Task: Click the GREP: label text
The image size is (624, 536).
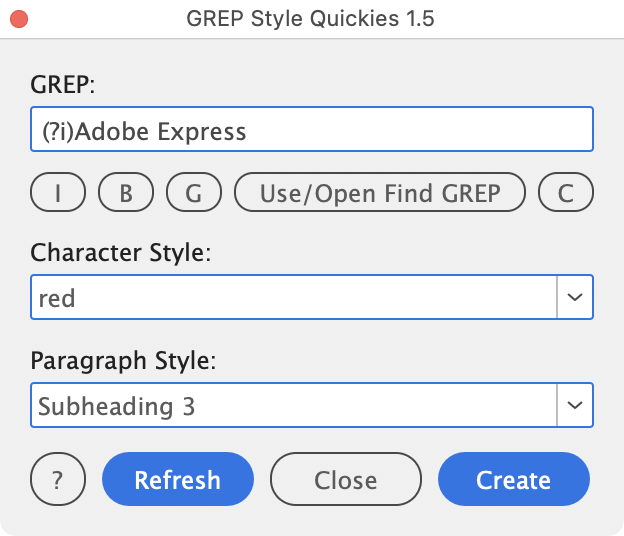Action: [63, 85]
